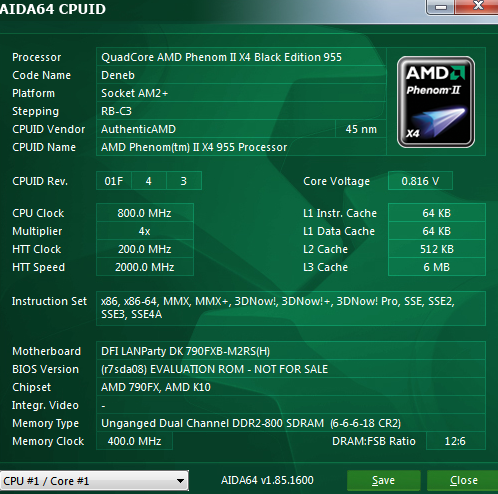The height and width of the screenshot is (494, 498).
Task: Click the HTT Clock value '200.0 MHz'
Action: pos(145,249)
